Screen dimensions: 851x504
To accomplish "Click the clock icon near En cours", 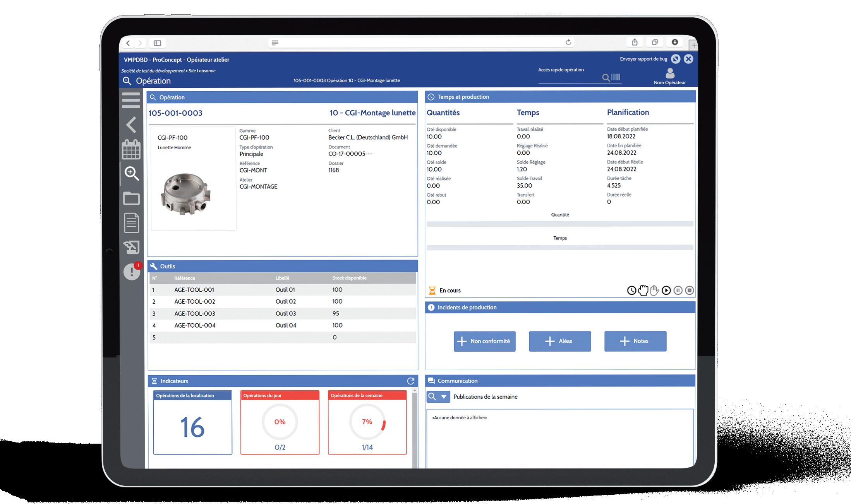I will (x=631, y=290).
